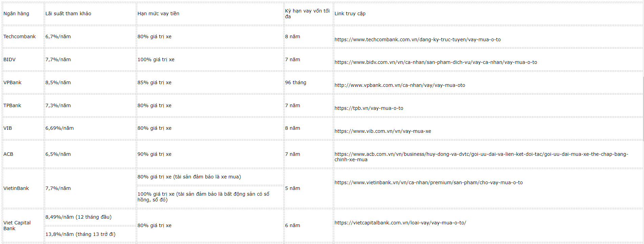Viewport: 644px width, 244px height.
Task: Click the vertical scrollbar on right edge
Action: pyautogui.click(x=643, y=108)
